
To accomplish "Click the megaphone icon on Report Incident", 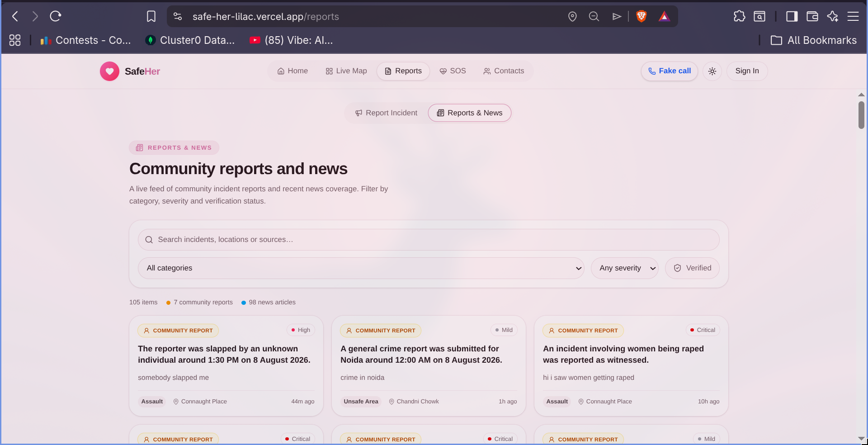I will tap(359, 113).
